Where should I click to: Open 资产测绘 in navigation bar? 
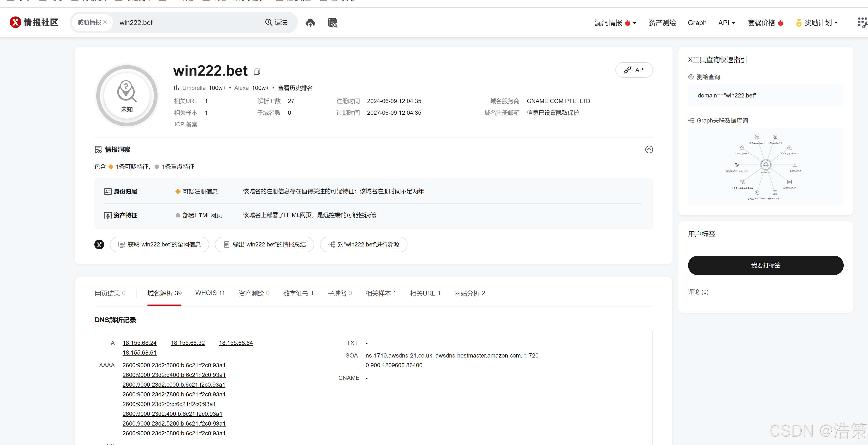(662, 23)
